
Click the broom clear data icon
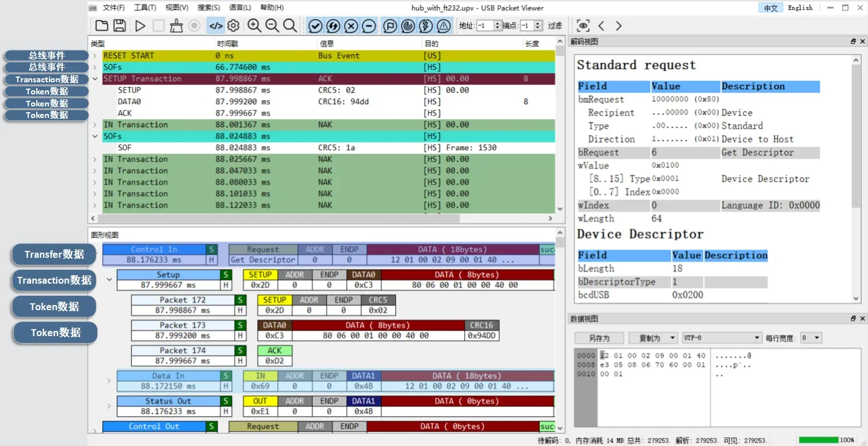(x=177, y=25)
